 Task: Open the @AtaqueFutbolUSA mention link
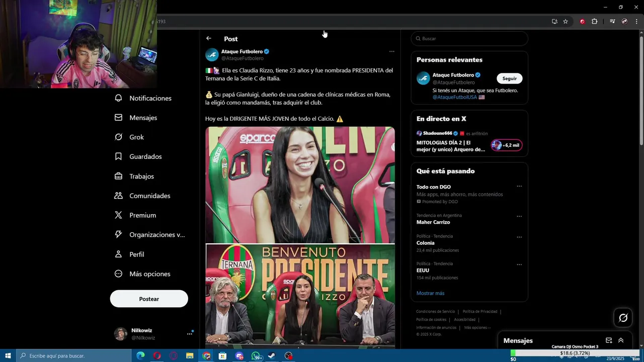coord(455,97)
